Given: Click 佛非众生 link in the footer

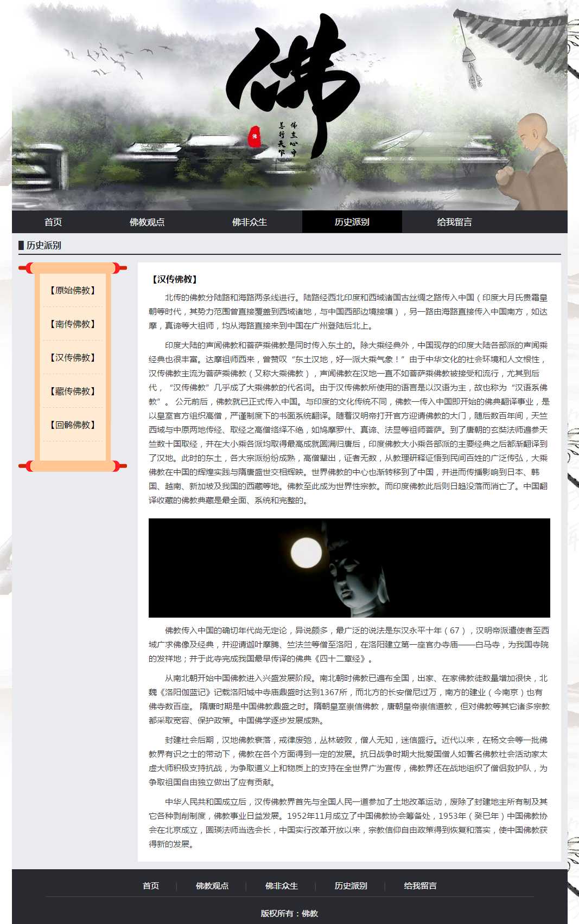Looking at the screenshot, I should (282, 886).
